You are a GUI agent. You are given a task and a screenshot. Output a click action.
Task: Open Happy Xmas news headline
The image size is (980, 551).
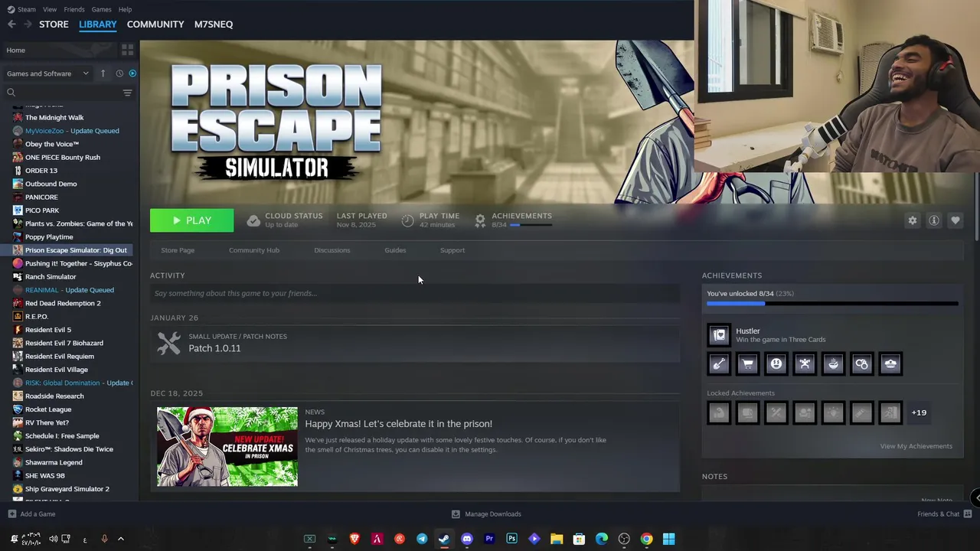click(x=398, y=424)
